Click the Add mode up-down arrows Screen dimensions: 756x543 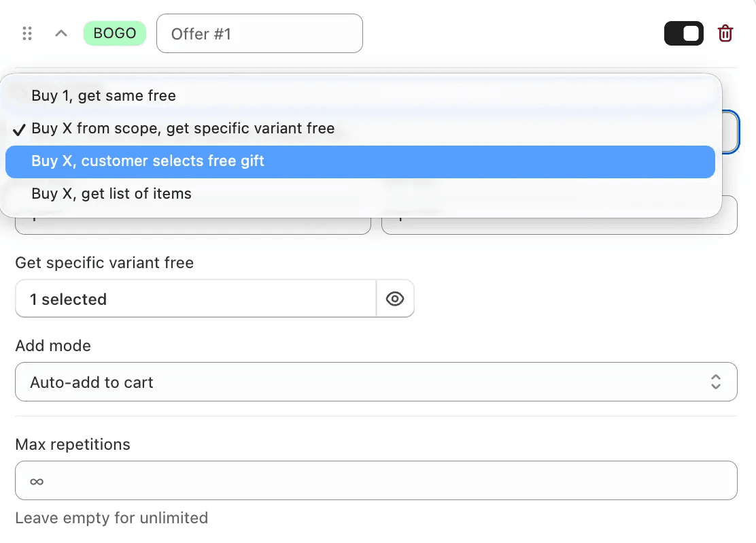pyautogui.click(x=716, y=382)
